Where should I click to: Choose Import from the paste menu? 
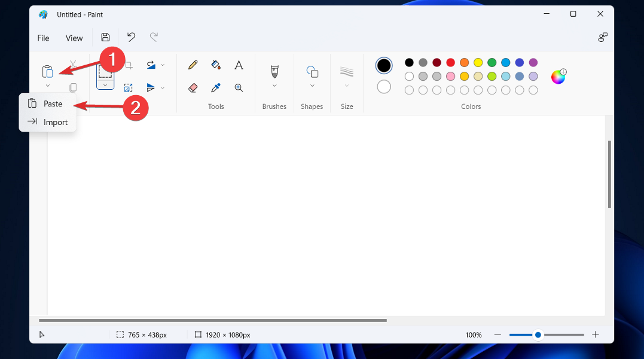coord(54,122)
